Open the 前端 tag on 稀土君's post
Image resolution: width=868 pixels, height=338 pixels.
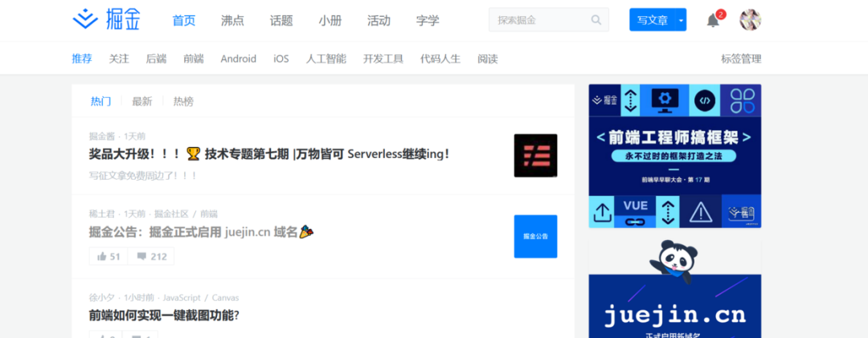click(x=209, y=214)
